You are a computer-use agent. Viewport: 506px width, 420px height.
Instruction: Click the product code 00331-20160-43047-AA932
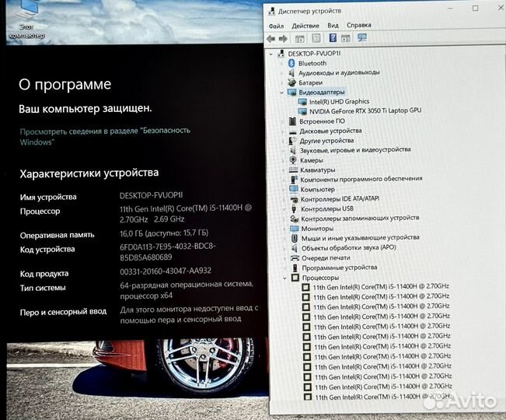click(166, 271)
